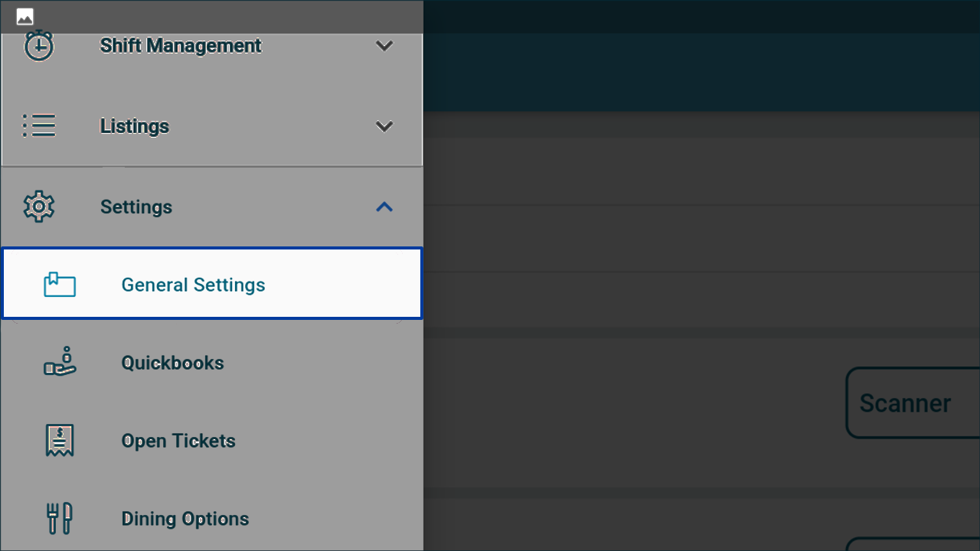This screenshot has width=980, height=551.
Task: Click the General Settings flag icon
Action: 60,285
